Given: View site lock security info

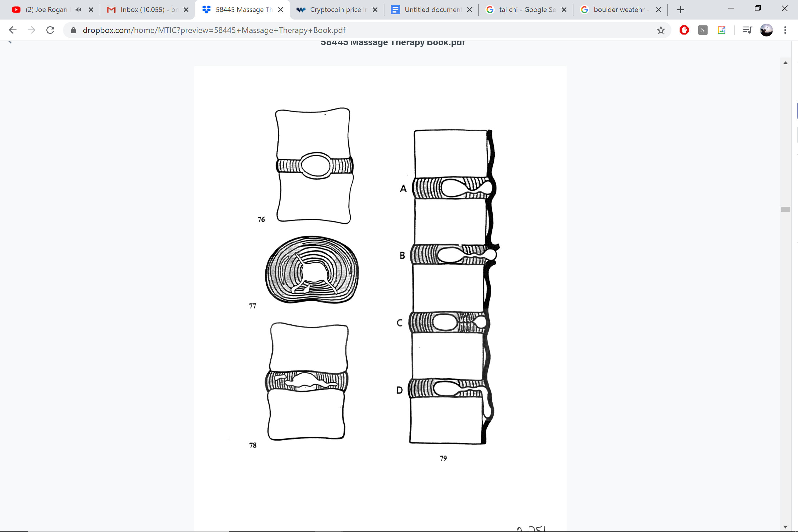Looking at the screenshot, I should point(73,30).
